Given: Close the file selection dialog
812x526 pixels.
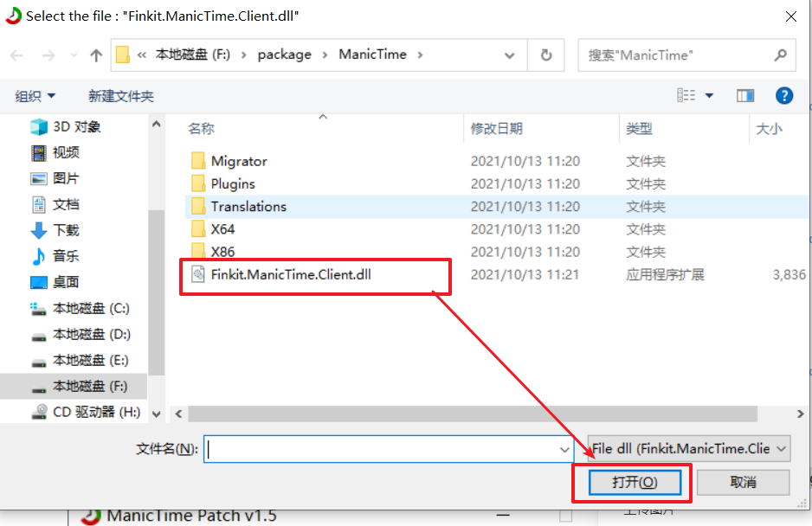Looking at the screenshot, I should pyautogui.click(x=790, y=16).
